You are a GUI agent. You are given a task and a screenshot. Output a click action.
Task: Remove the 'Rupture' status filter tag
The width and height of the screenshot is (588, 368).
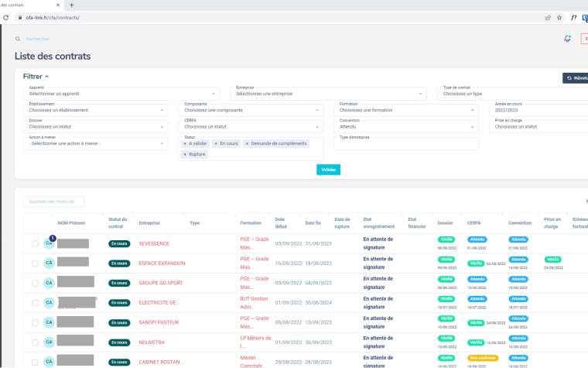pyautogui.click(x=185, y=154)
